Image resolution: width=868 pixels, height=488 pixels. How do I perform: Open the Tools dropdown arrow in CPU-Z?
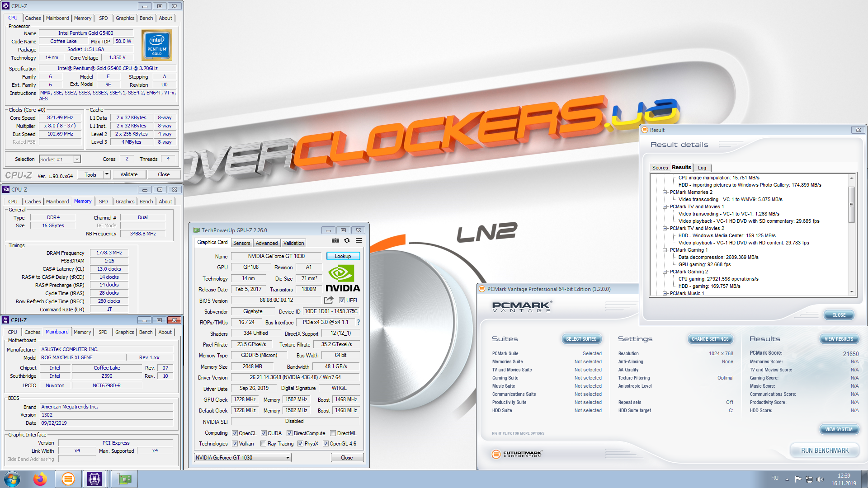click(x=107, y=174)
